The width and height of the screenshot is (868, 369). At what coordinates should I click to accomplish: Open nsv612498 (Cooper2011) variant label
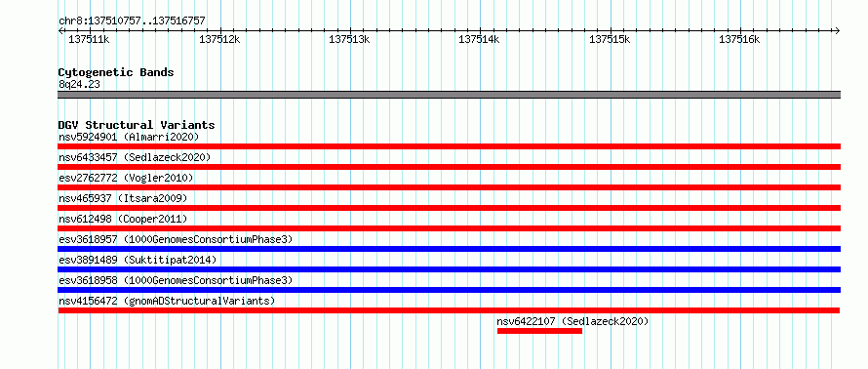coord(123,219)
